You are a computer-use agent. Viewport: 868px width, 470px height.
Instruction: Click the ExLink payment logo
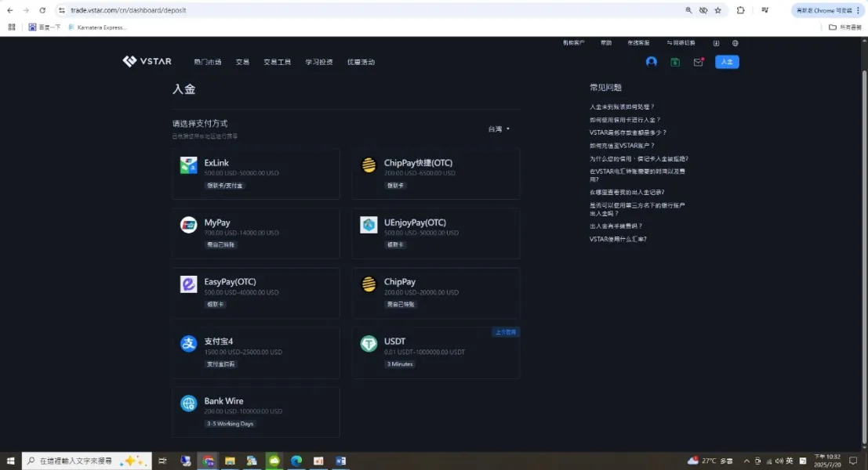coord(188,164)
